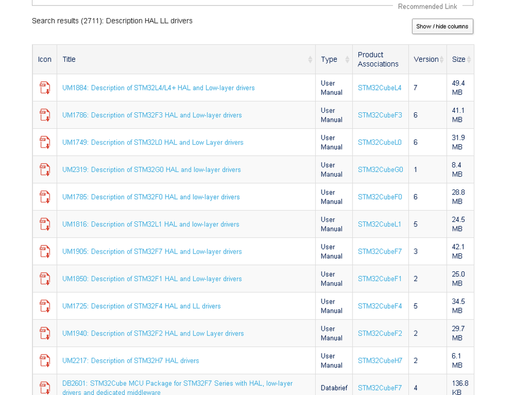Follow the STM32CubeF4 product link

(x=380, y=306)
